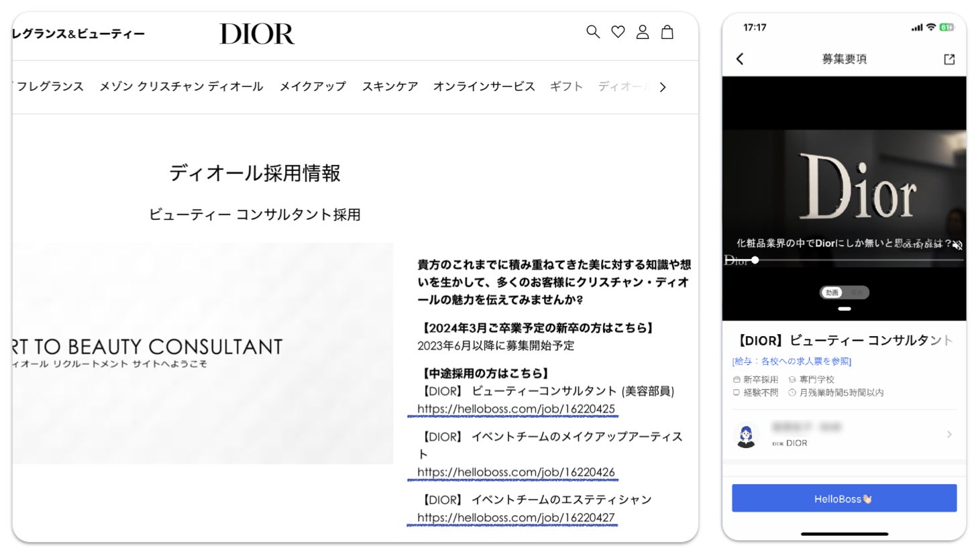Image resolution: width=980 pixels, height=552 pixels.
Task: Tap the blue HelloBoss button
Action: click(x=844, y=498)
